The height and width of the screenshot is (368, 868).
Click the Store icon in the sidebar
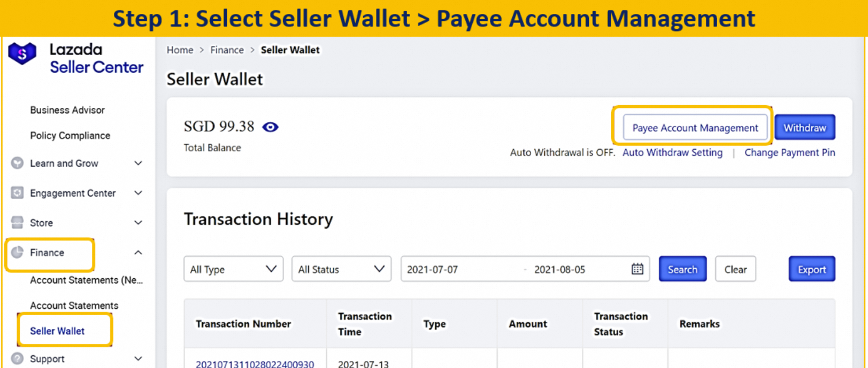click(18, 223)
